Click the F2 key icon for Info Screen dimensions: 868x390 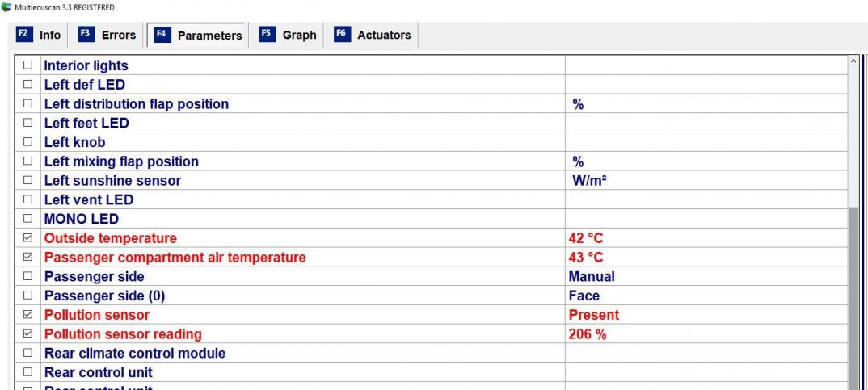click(x=23, y=34)
